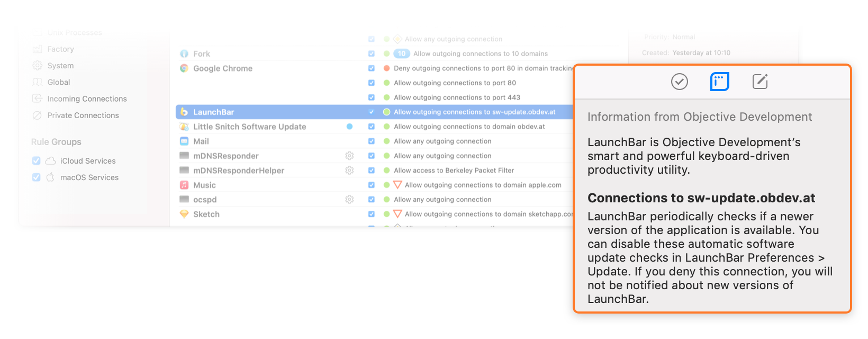Select 'Allow outgoing connections to 10 domains' rule
This screenshot has width=868, height=339.
pyautogui.click(x=481, y=53)
